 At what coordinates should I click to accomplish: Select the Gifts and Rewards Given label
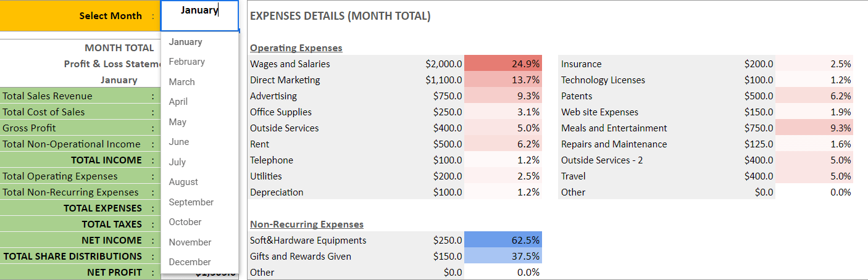pyautogui.click(x=301, y=257)
